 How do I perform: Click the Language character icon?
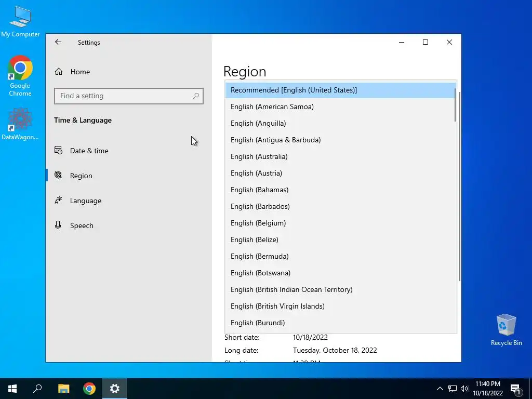58,200
